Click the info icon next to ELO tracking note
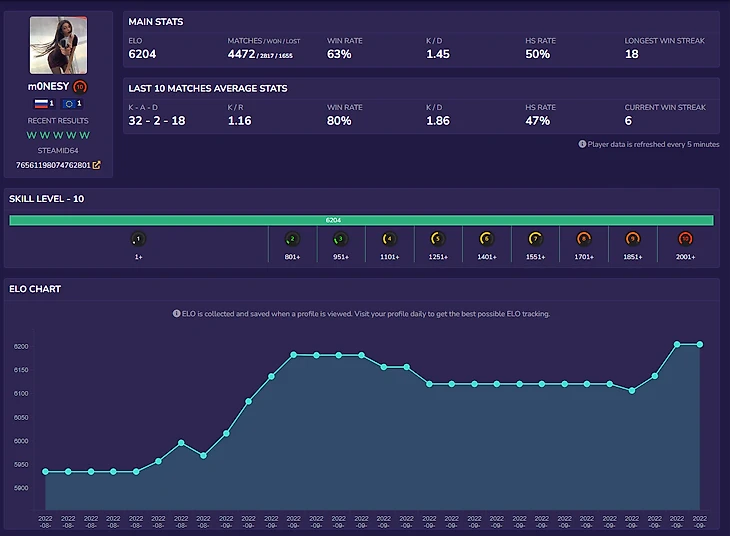 pyautogui.click(x=177, y=313)
